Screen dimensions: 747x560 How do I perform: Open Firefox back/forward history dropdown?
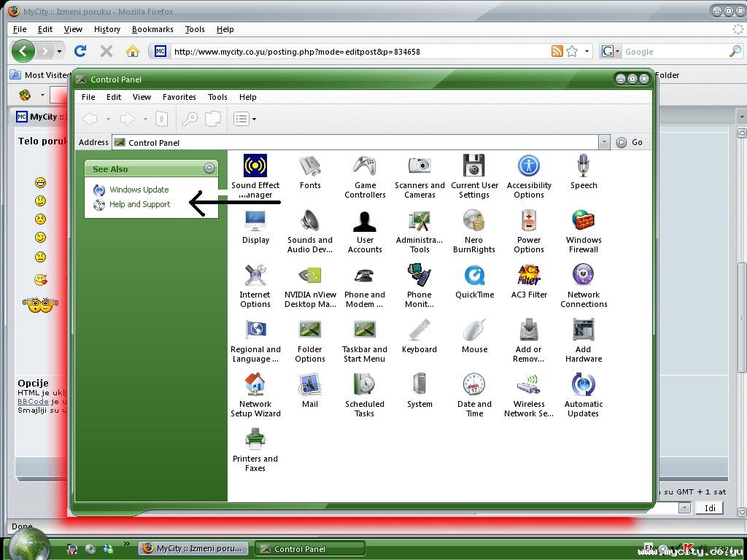tap(60, 51)
